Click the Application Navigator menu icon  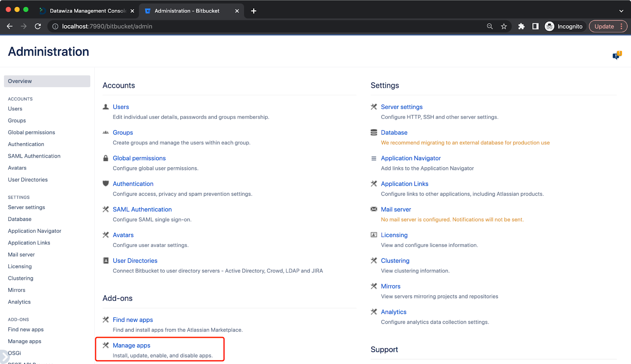point(374,158)
